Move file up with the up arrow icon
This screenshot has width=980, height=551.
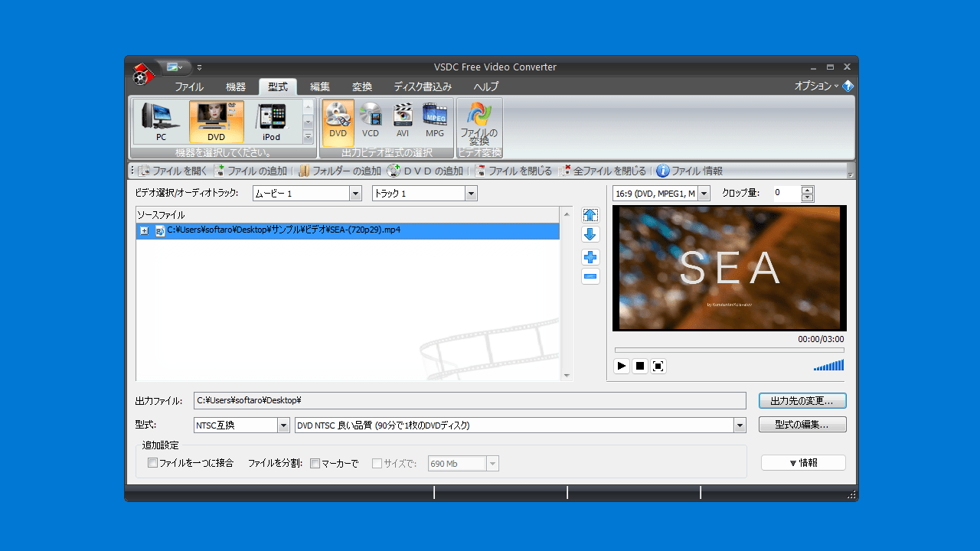coord(590,215)
